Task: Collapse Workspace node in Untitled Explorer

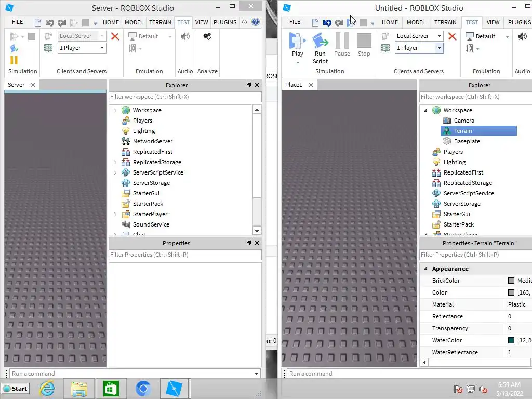Action: click(x=425, y=110)
